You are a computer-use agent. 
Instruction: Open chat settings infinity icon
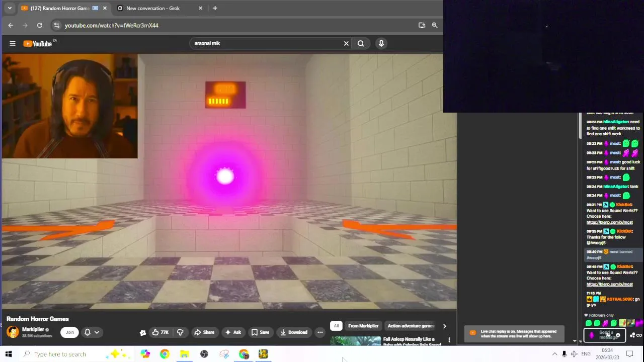(x=639, y=335)
